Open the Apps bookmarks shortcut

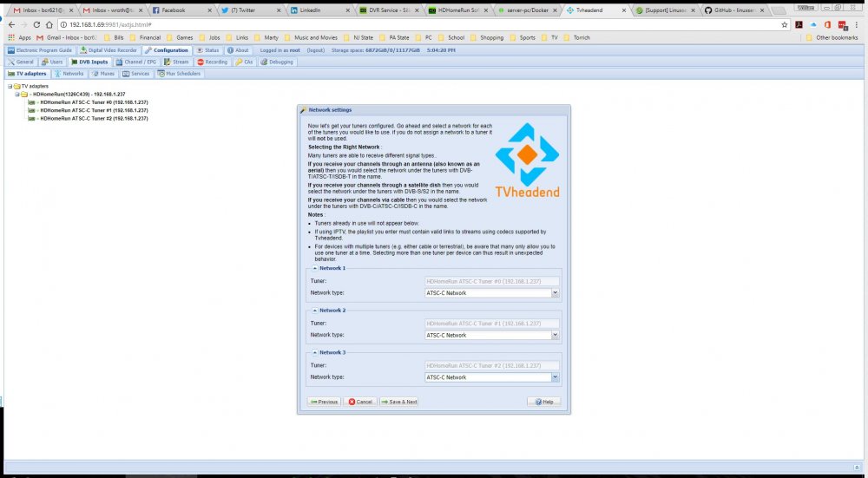click(x=20, y=37)
